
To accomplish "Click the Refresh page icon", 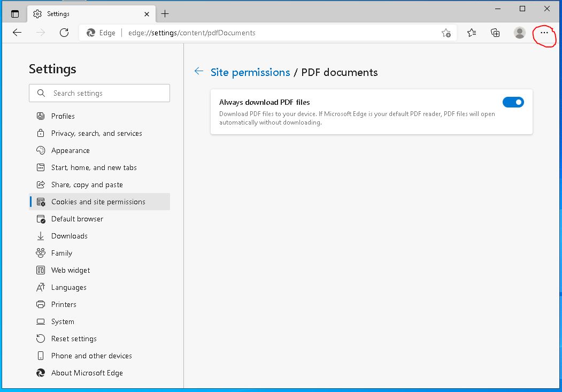I will coord(64,33).
